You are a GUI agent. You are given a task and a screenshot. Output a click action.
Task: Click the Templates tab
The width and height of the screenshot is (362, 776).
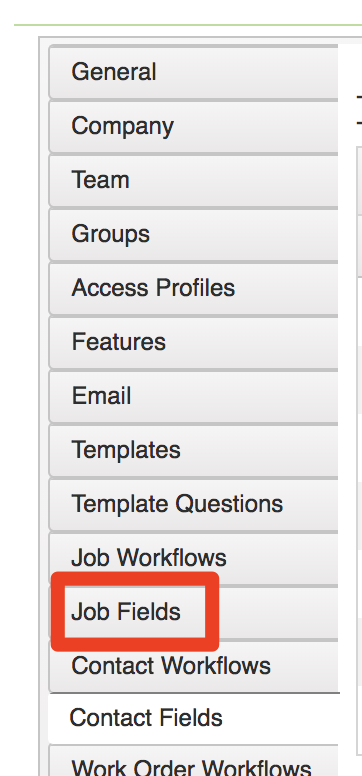click(x=194, y=450)
